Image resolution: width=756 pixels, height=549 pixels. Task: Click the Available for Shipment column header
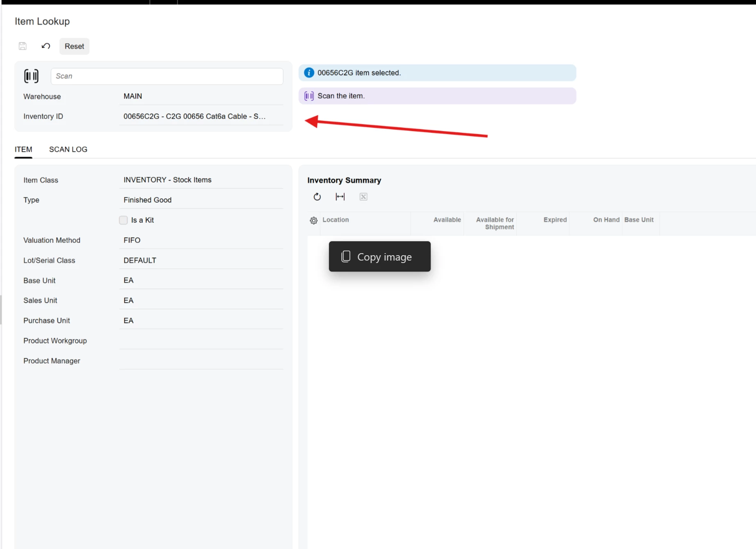click(490, 224)
